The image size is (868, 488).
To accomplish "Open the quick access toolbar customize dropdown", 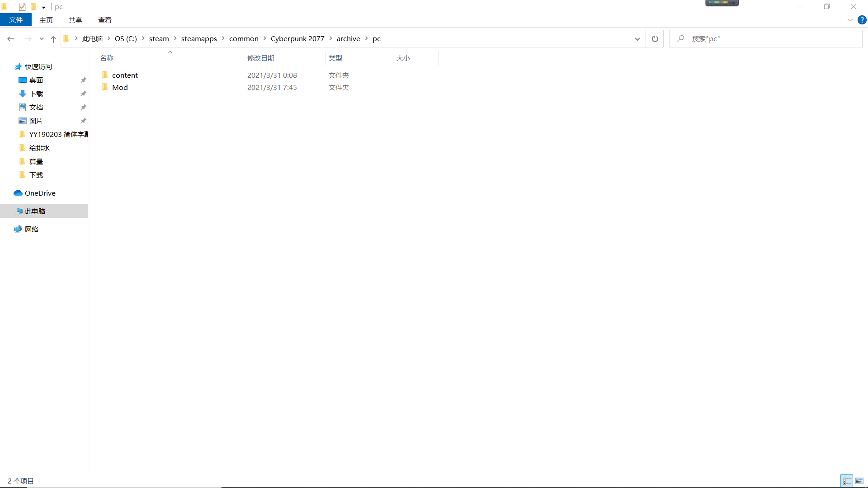I will (x=43, y=7).
